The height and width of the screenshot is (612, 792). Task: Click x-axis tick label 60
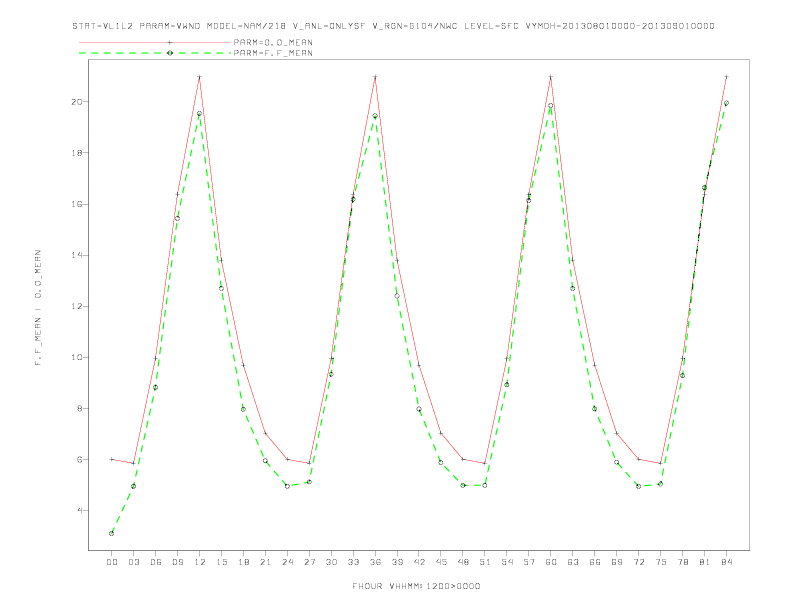tap(551, 562)
